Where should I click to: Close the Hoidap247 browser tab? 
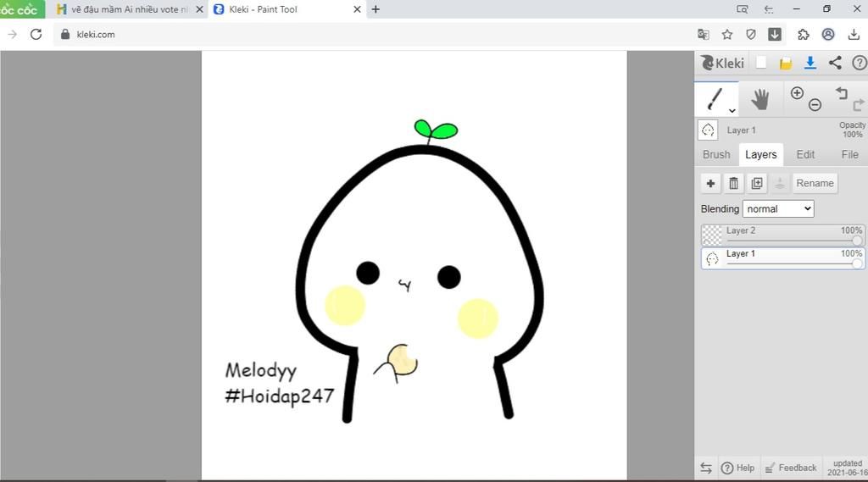pyautogui.click(x=199, y=9)
